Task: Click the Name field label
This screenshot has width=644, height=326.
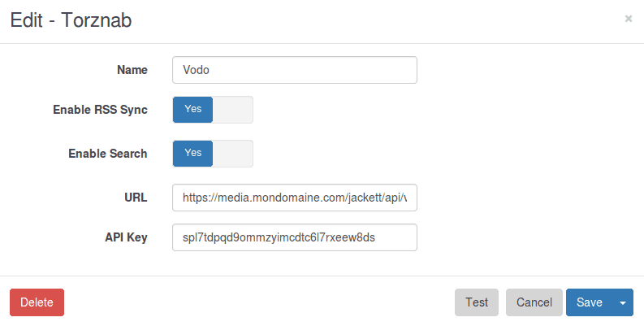Action: [x=132, y=70]
